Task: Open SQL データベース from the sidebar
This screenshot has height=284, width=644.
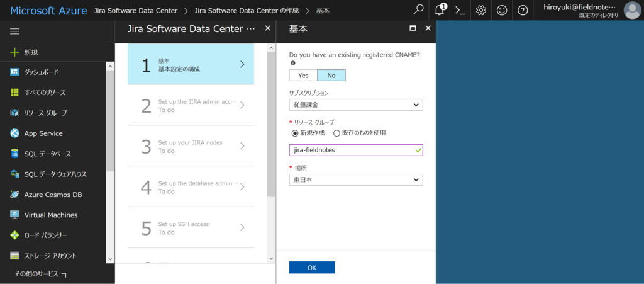Action: tap(53, 154)
